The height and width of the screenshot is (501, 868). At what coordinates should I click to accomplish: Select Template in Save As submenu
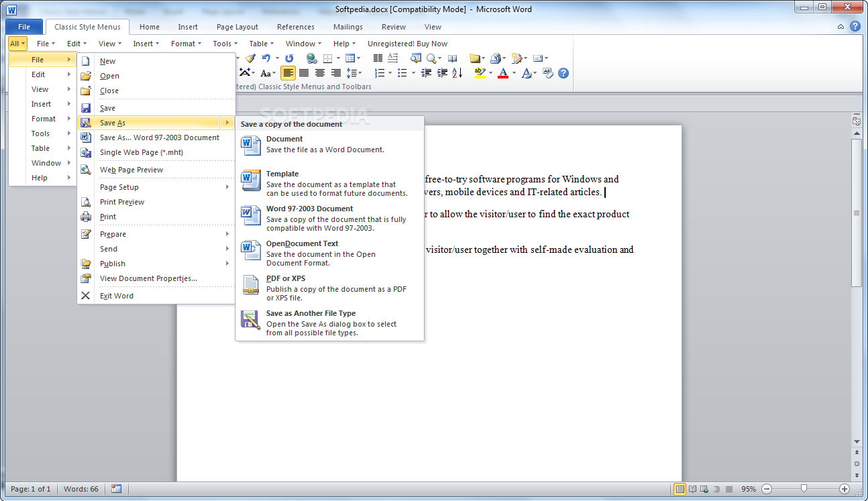coord(329,183)
